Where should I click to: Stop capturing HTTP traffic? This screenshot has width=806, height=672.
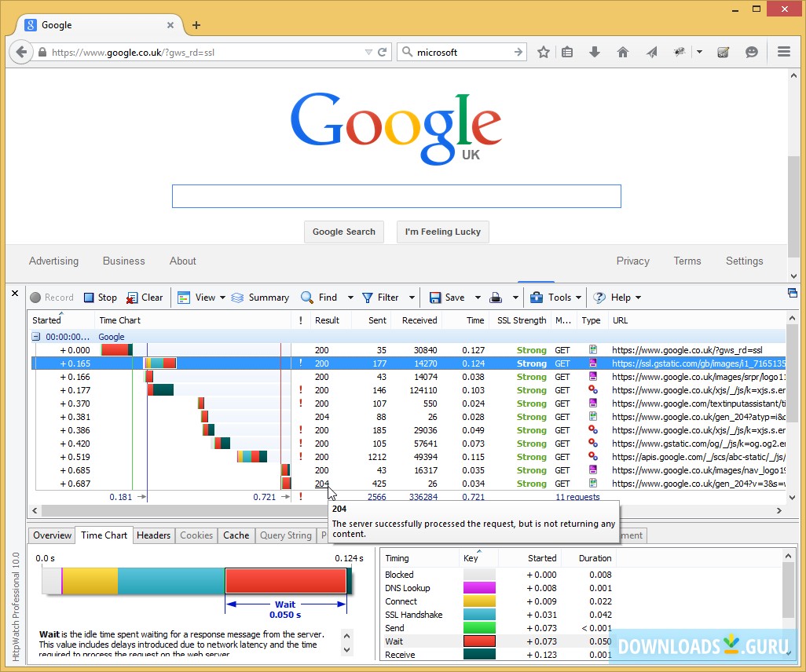point(100,297)
